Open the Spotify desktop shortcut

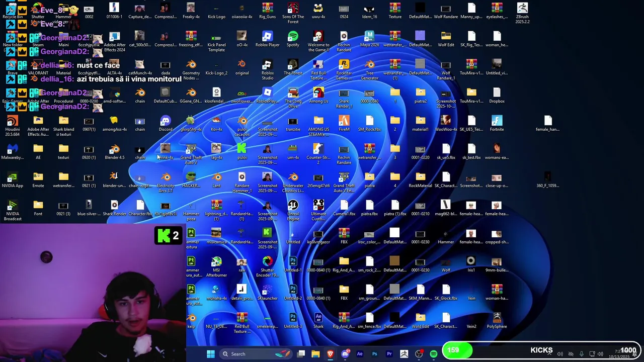coord(293,39)
